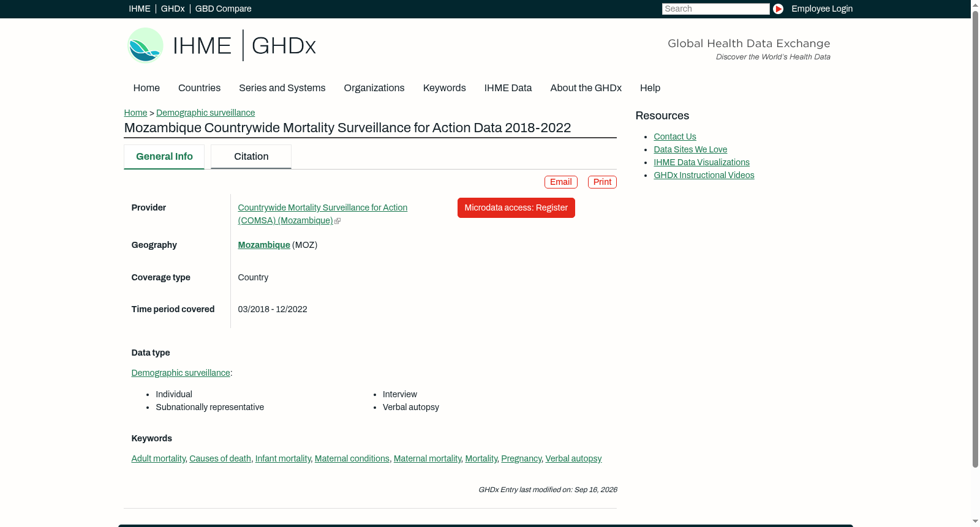Click GBD Compare in top bar

[223, 9]
